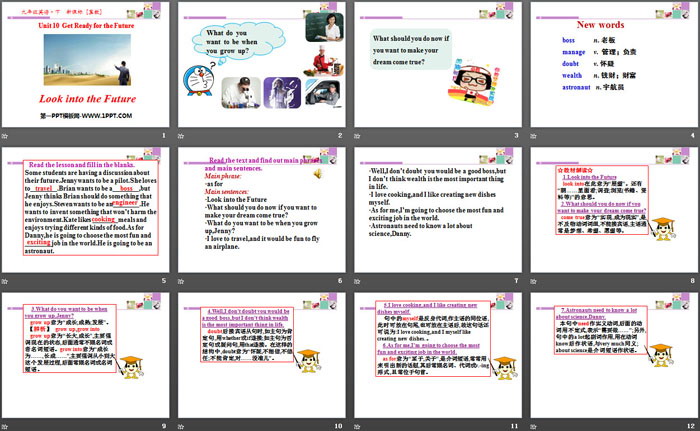700x431 pixels.
Task: Click the cartoon girl with glasses on slide 3
Action: point(474,82)
